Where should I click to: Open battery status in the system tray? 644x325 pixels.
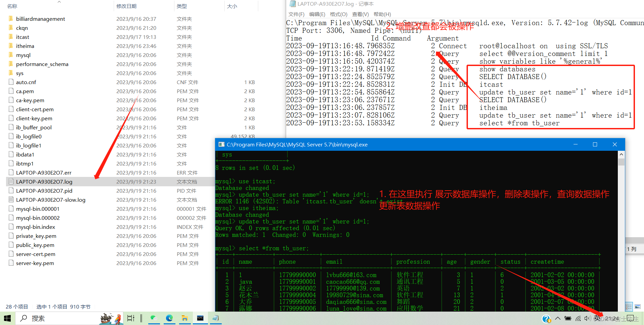(x=568, y=318)
